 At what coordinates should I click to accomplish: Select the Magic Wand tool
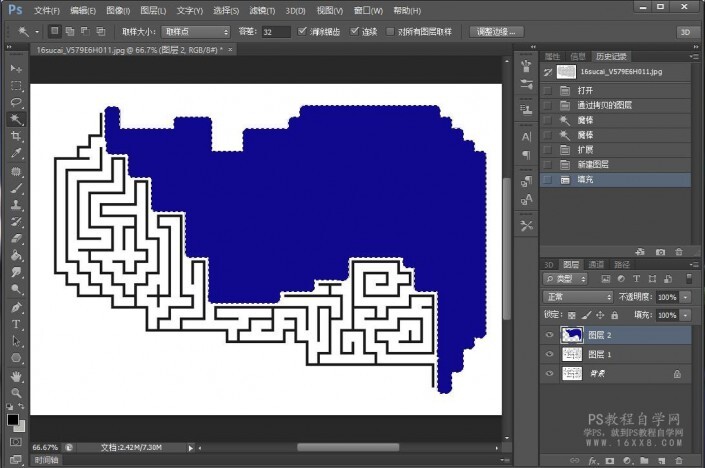pos(16,119)
